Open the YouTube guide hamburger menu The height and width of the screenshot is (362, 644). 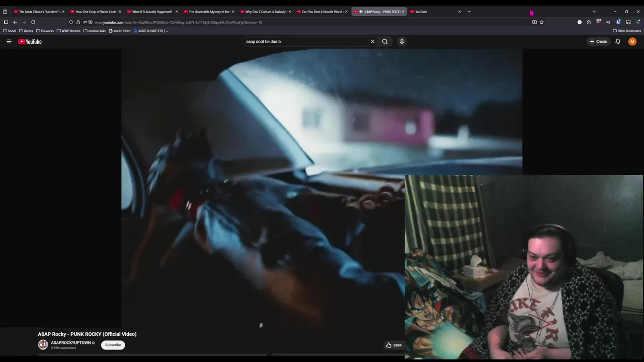9,42
